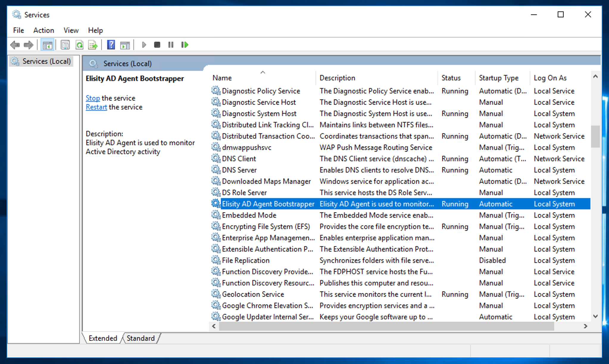
Task: Open the Help toolbar icon
Action: pos(111,45)
